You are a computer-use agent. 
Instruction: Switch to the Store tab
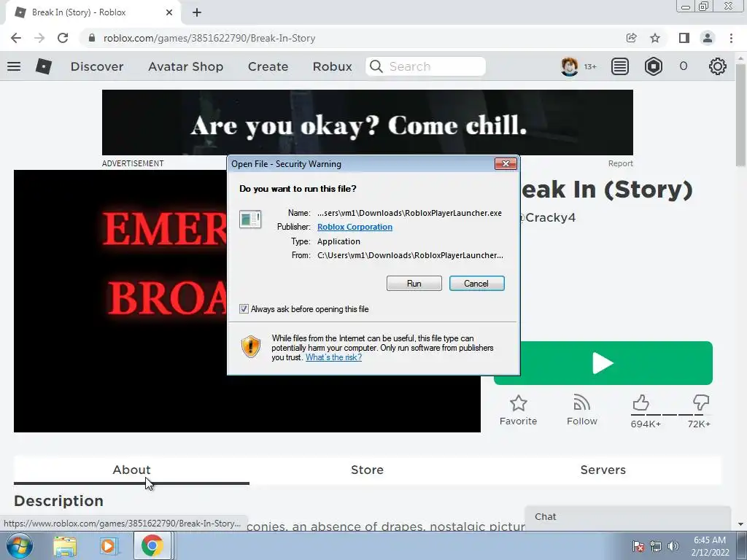[x=368, y=470]
